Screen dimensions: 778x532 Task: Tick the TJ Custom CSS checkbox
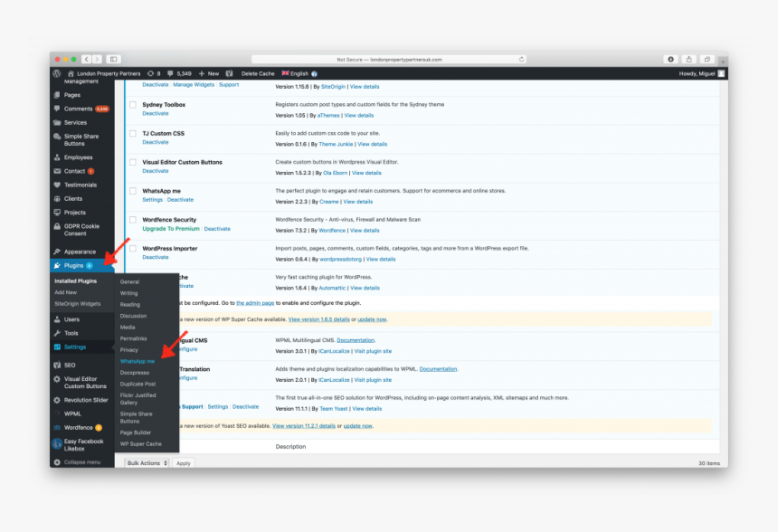click(133, 134)
